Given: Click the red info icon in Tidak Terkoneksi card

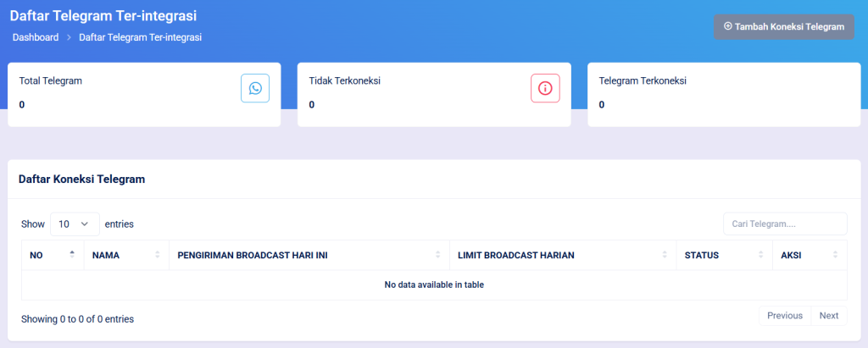Looking at the screenshot, I should 545,88.
